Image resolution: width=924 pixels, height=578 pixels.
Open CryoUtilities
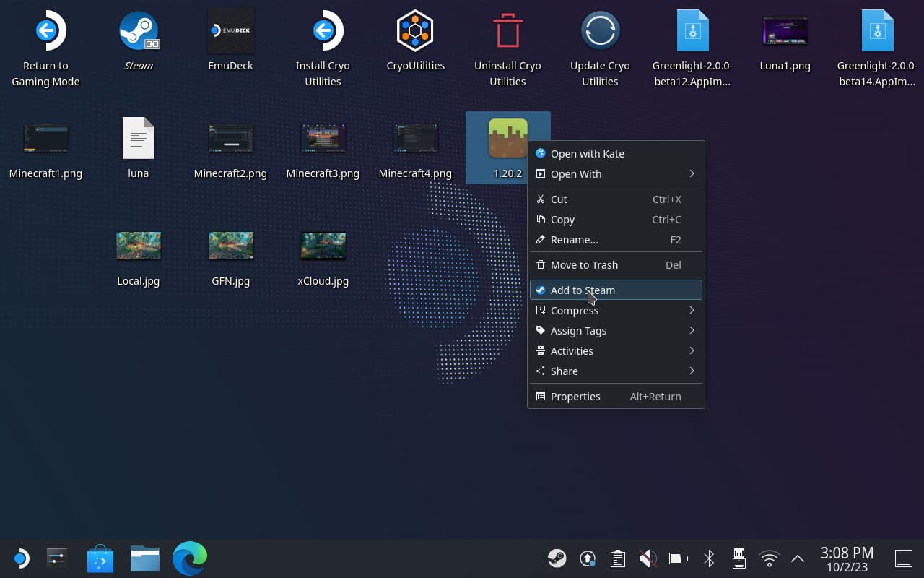415,30
